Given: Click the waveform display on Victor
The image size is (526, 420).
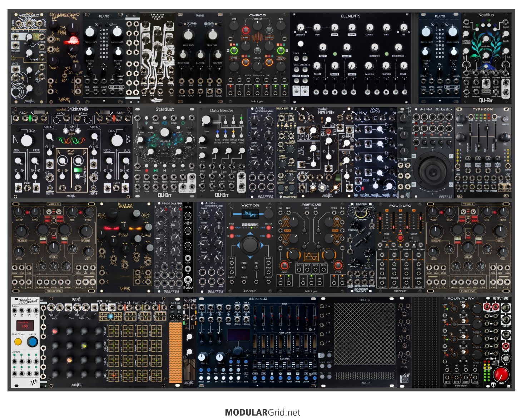Looking at the screenshot, I should (x=250, y=214).
